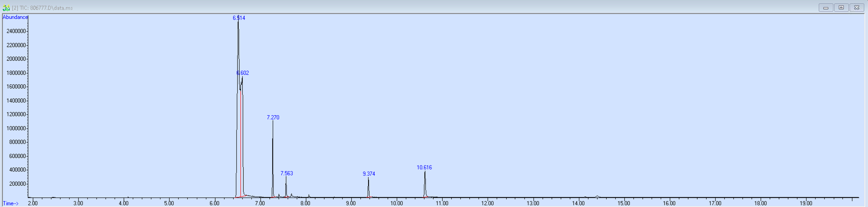Click the 3.00 time axis value

point(78,204)
